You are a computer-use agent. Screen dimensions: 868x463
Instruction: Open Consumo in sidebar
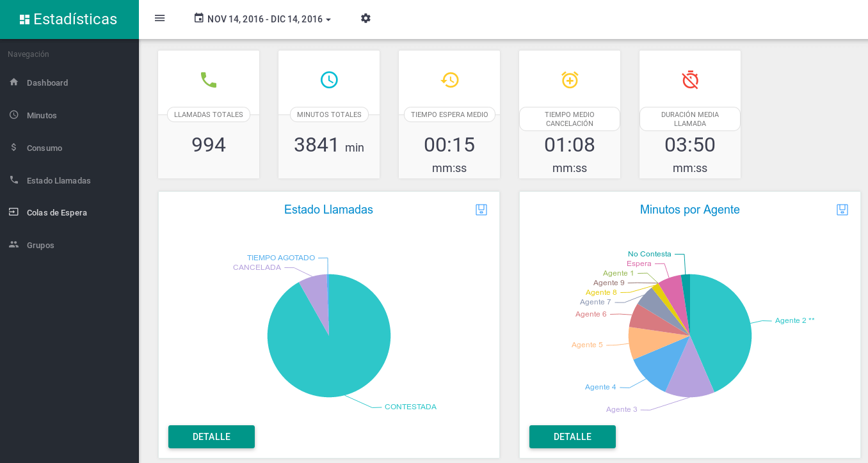(44, 148)
